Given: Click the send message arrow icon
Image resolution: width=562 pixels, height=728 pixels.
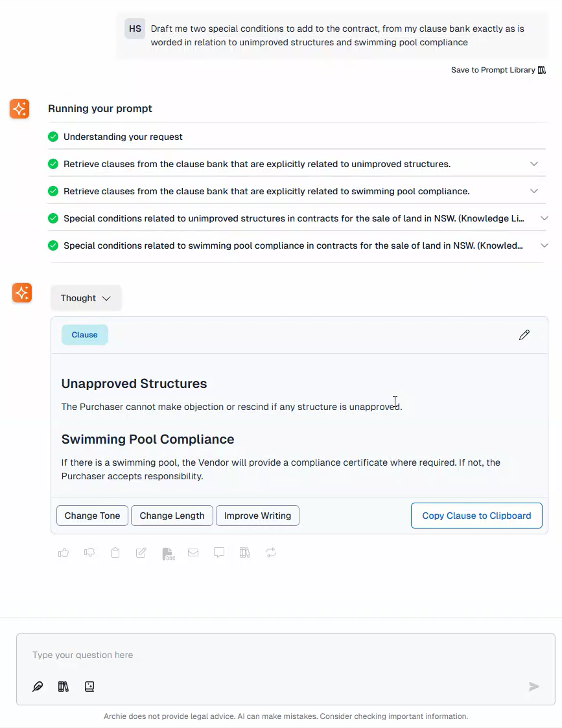Looking at the screenshot, I should [534, 686].
